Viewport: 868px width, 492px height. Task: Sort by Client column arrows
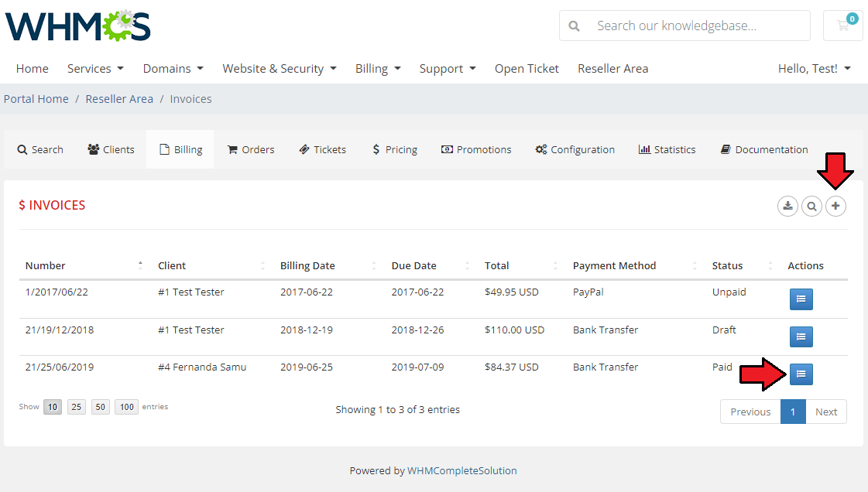tap(263, 265)
